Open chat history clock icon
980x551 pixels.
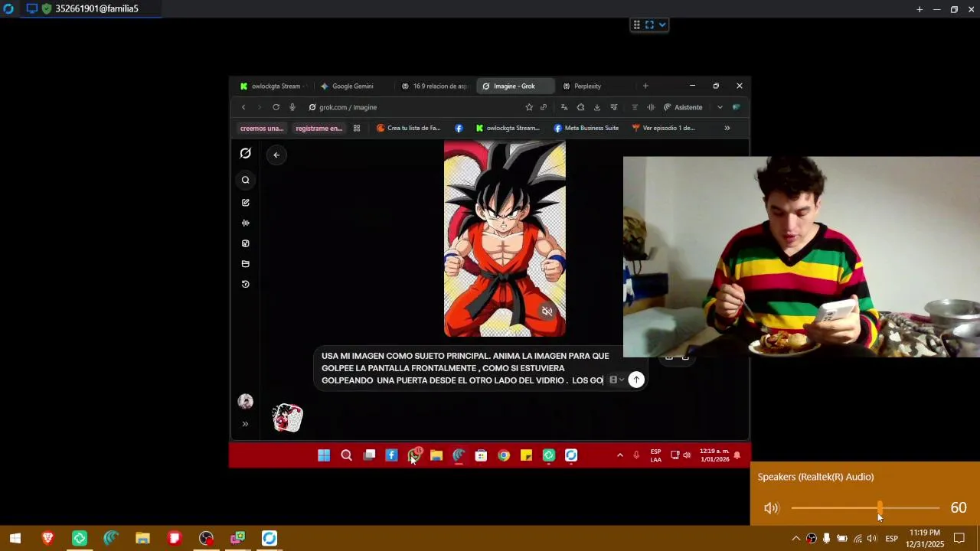click(x=246, y=284)
